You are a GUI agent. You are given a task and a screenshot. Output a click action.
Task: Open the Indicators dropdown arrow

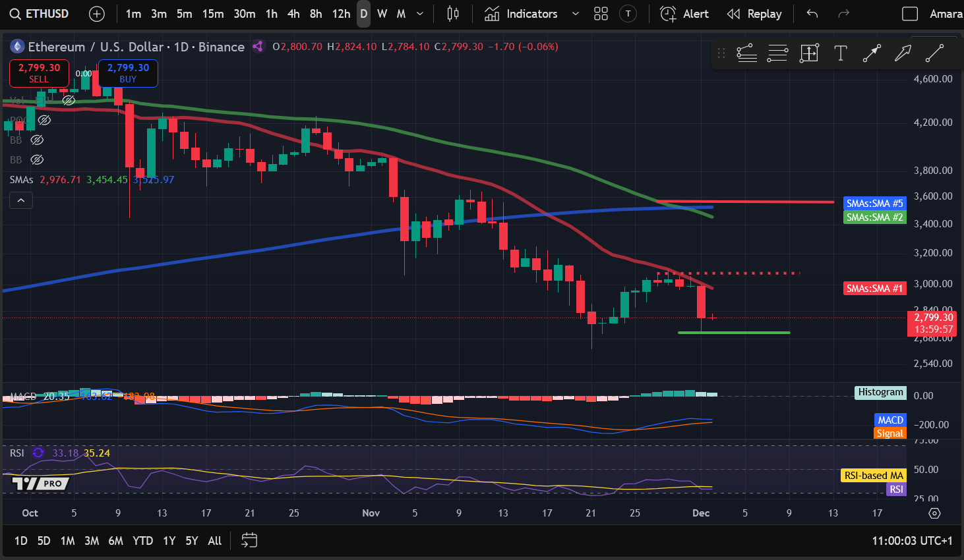(575, 13)
